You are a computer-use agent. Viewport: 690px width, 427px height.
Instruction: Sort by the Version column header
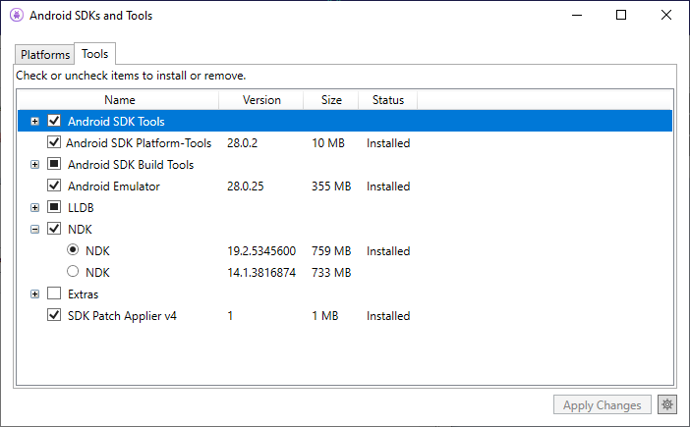tap(261, 100)
